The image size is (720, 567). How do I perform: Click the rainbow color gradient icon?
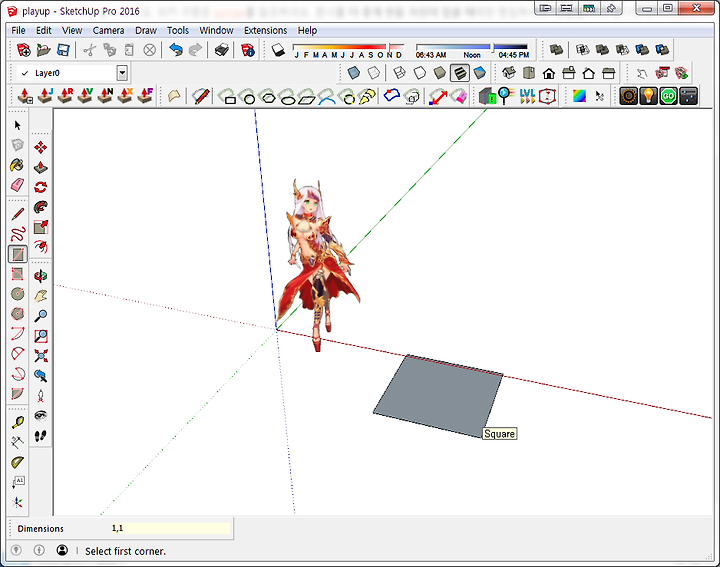[x=579, y=96]
